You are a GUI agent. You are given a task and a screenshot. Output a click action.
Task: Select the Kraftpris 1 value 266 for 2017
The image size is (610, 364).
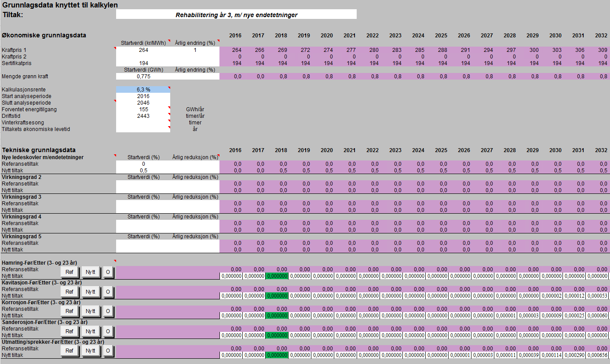click(x=254, y=50)
